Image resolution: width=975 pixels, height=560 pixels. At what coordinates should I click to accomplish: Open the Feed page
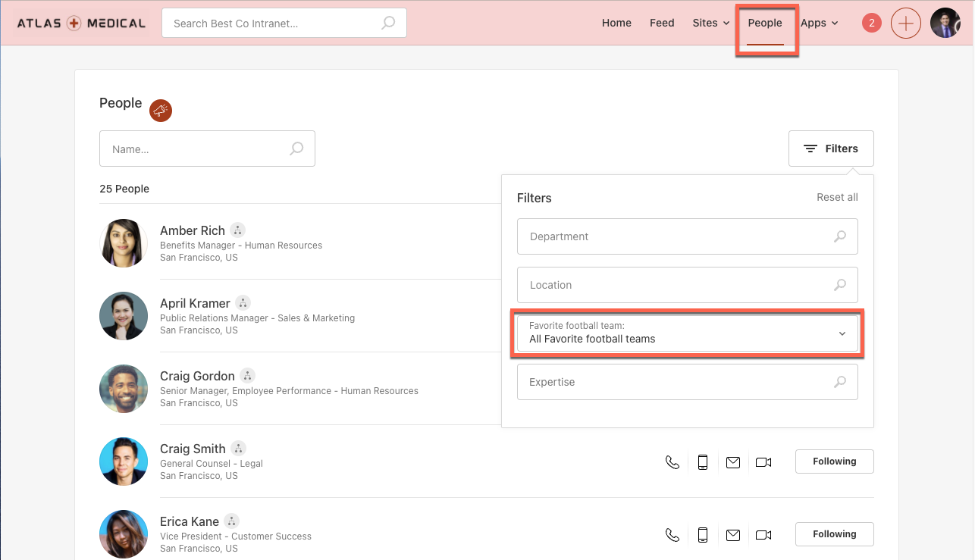pos(662,23)
